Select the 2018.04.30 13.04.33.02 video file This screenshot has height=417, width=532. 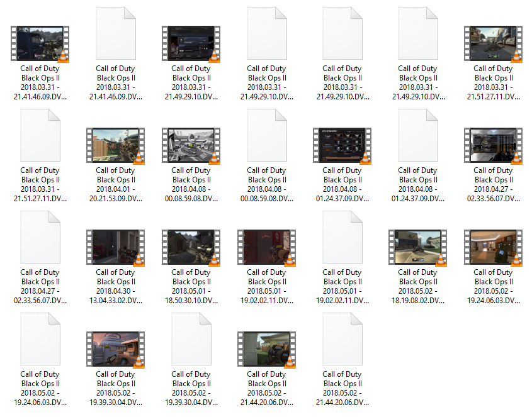click(116, 247)
